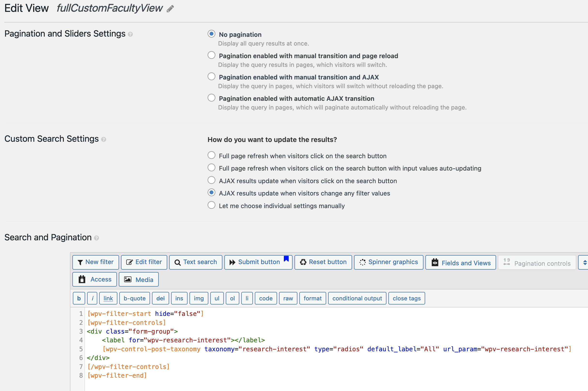Open the Access shortcode button
This screenshot has height=391, width=588.
pyautogui.click(x=95, y=279)
